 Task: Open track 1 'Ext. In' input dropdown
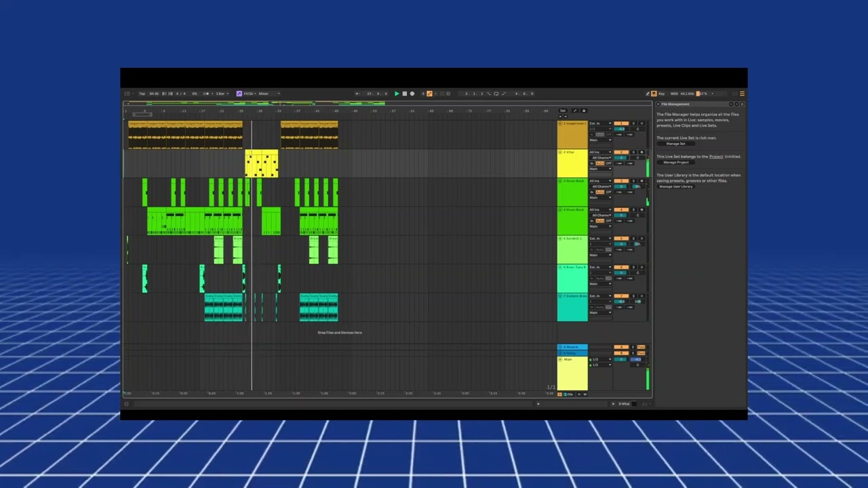pyautogui.click(x=600, y=123)
